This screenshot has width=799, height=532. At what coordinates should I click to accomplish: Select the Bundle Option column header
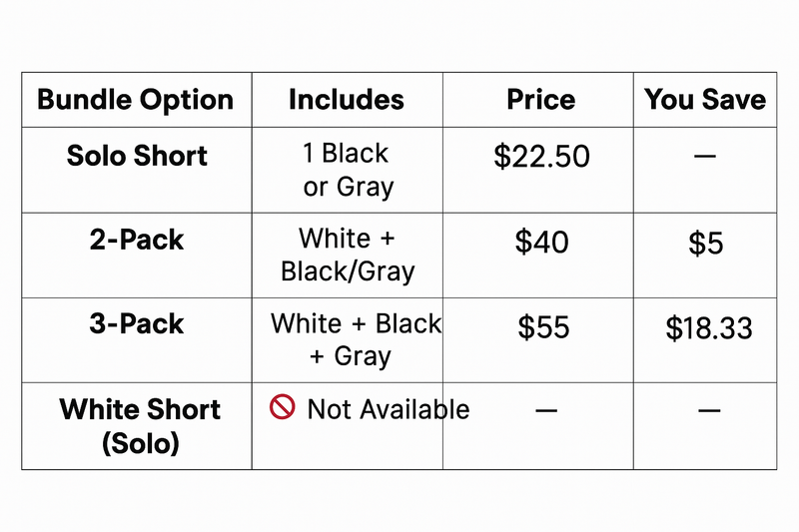click(x=135, y=100)
